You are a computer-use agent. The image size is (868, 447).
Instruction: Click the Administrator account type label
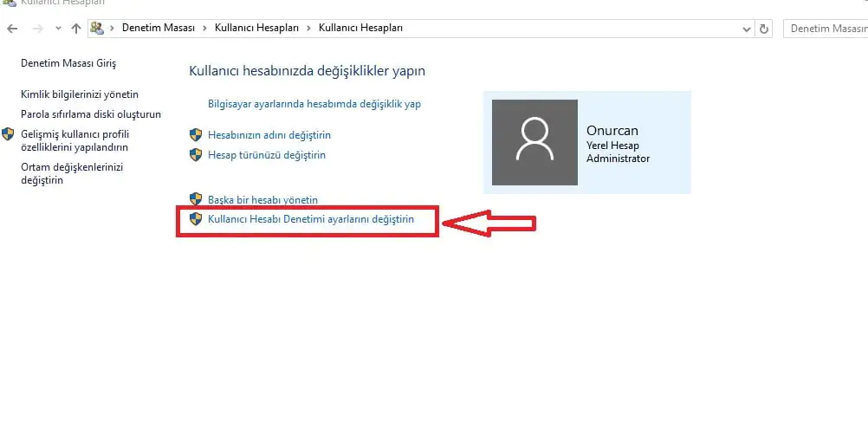(x=618, y=159)
